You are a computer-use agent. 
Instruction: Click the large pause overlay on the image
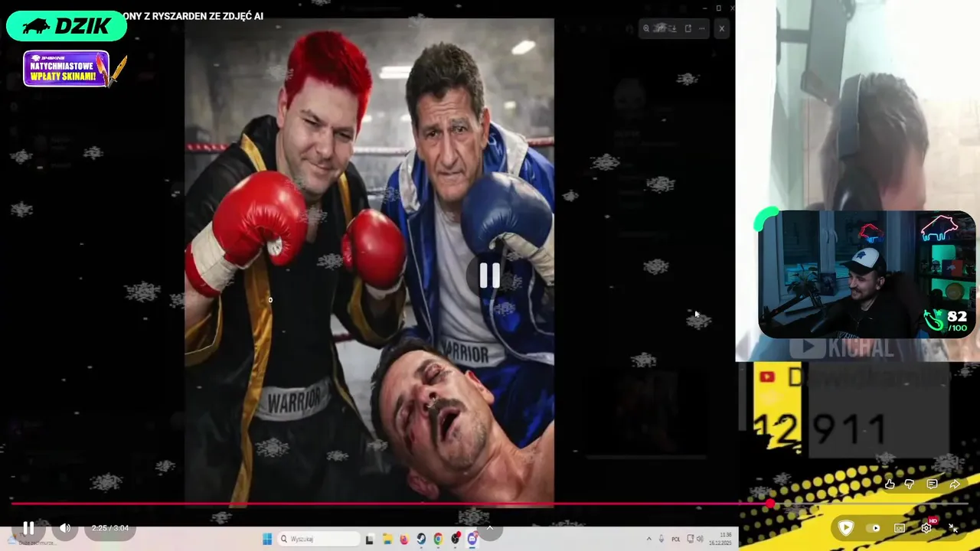490,275
